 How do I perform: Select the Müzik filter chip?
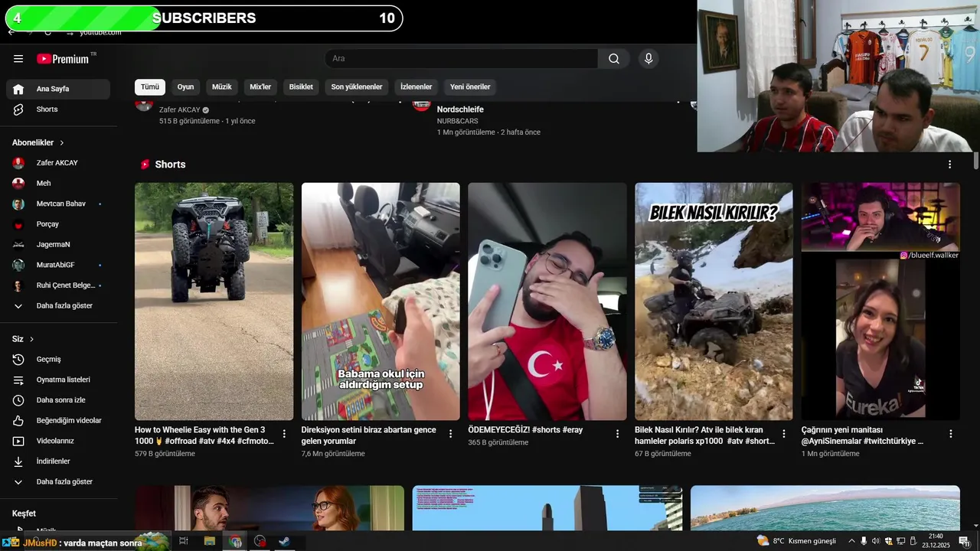222,86
